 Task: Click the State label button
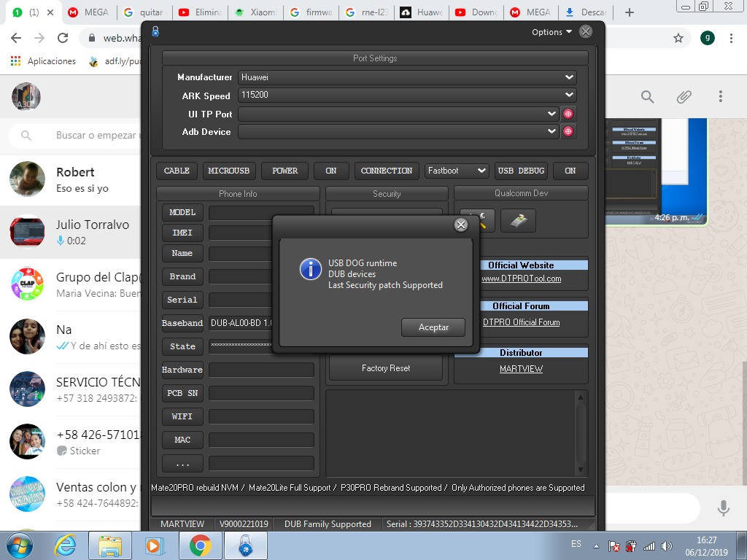click(x=182, y=346)
